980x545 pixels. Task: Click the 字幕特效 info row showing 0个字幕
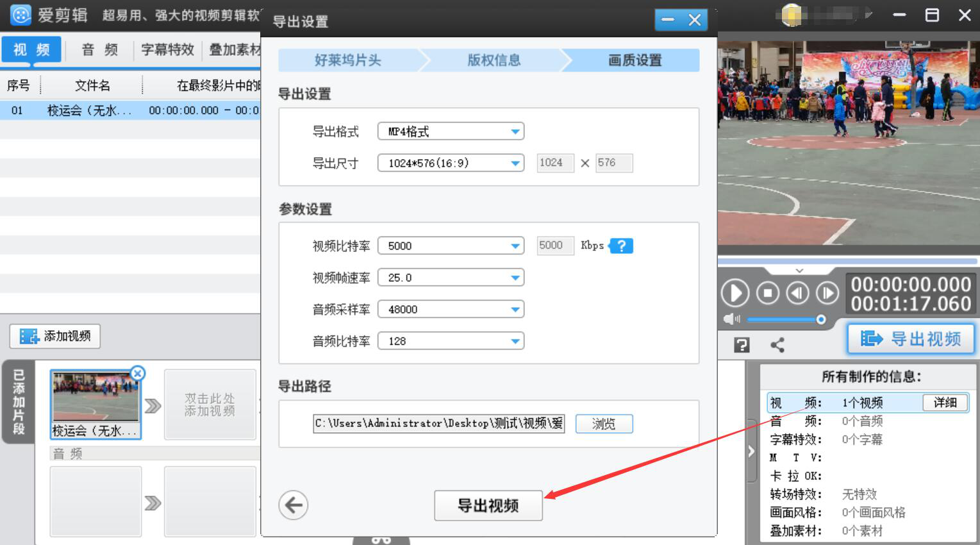867,439
